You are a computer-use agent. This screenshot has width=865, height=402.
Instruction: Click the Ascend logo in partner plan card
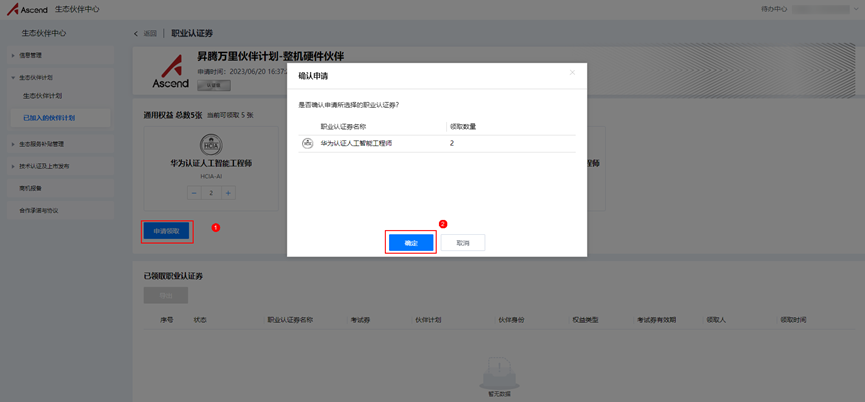point(170,72)
